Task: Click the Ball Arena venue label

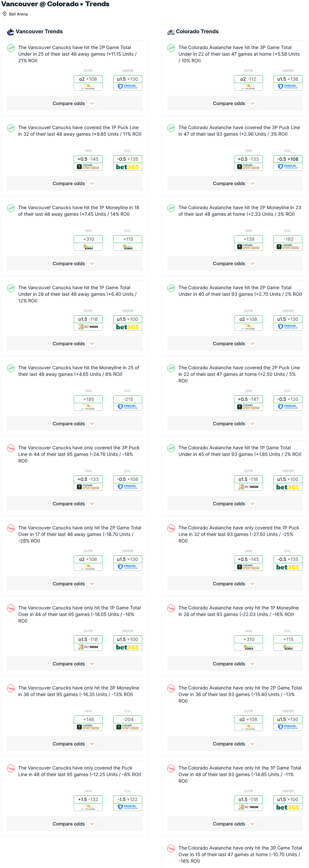Action: pos(18,14)
